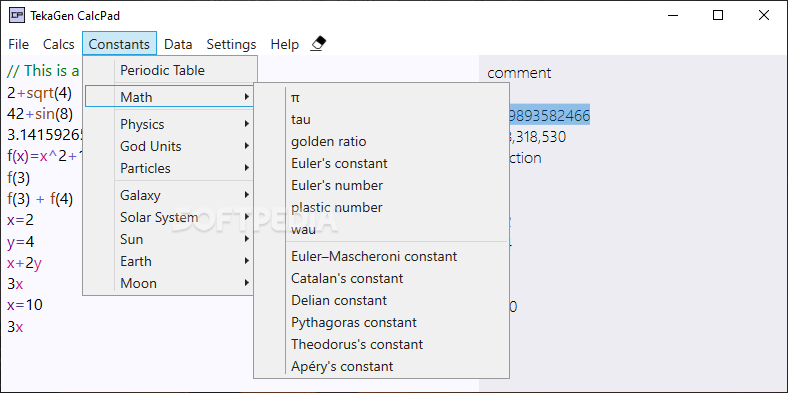This screenshot has width=788, height=393.
Task: Click the 2+sqrt(4) line in editor
Action: (39, 93)
